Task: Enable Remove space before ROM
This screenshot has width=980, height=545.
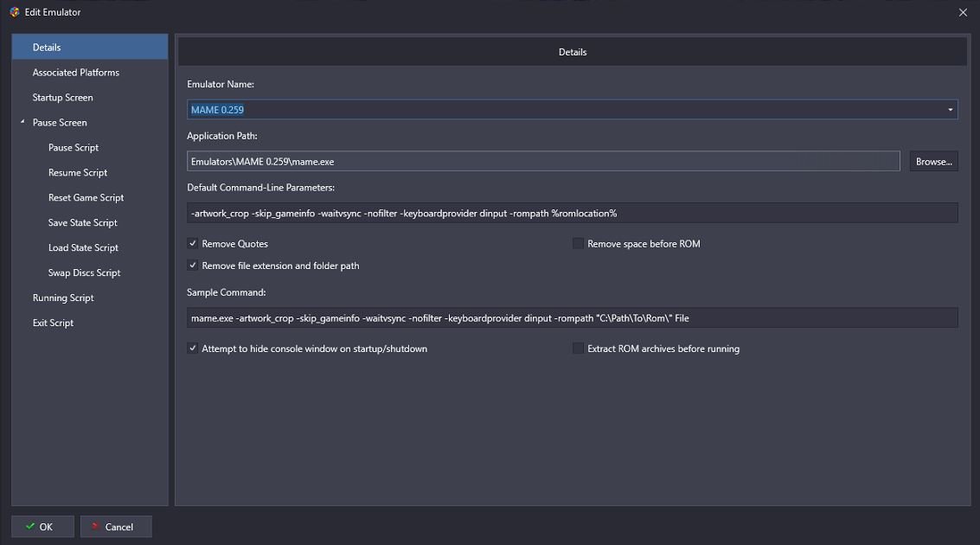Action: coord(578,244)
